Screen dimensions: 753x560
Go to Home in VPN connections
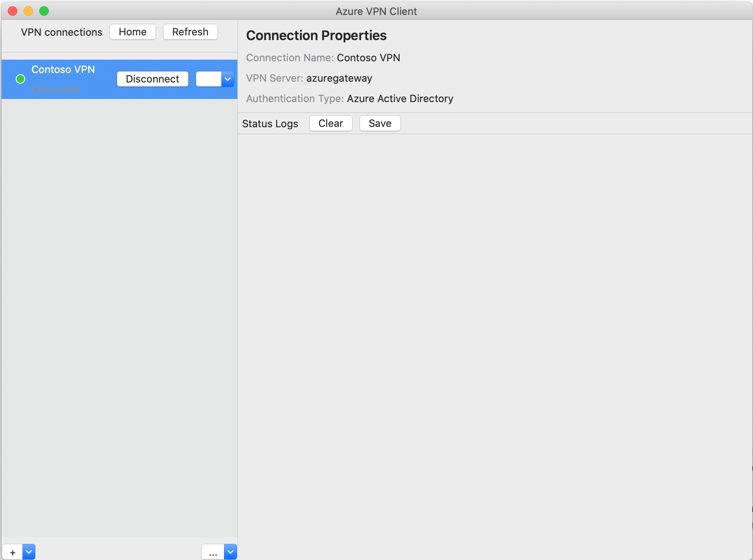[x=133, y=32]
